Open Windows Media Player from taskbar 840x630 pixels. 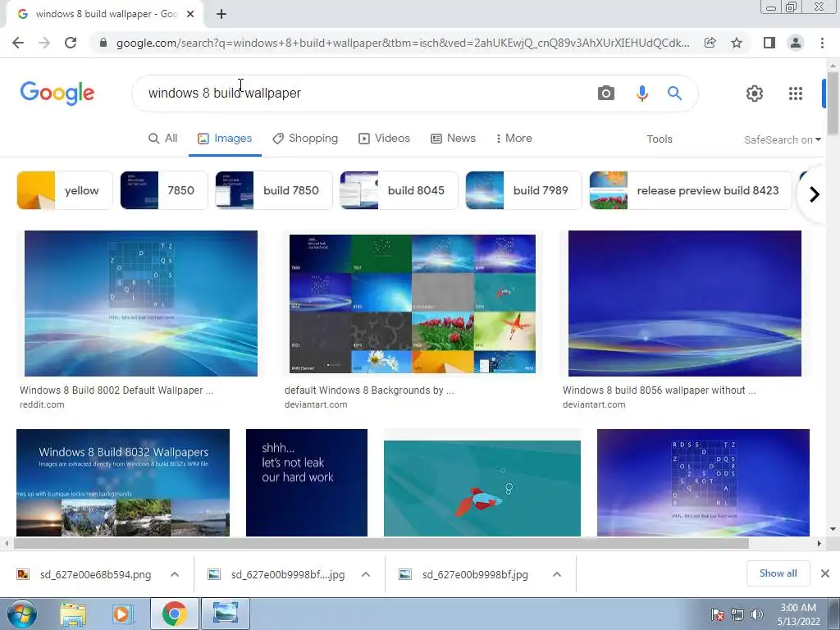[x=121, y=614]
